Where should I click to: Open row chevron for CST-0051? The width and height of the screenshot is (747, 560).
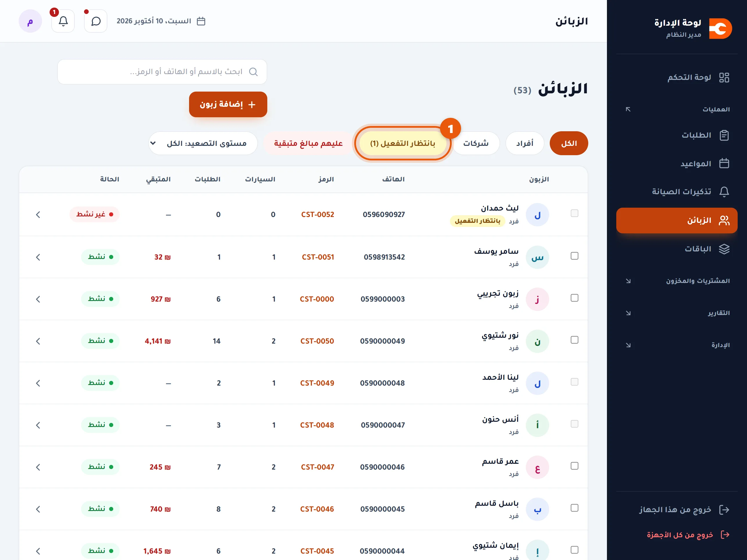click(38, 257)
